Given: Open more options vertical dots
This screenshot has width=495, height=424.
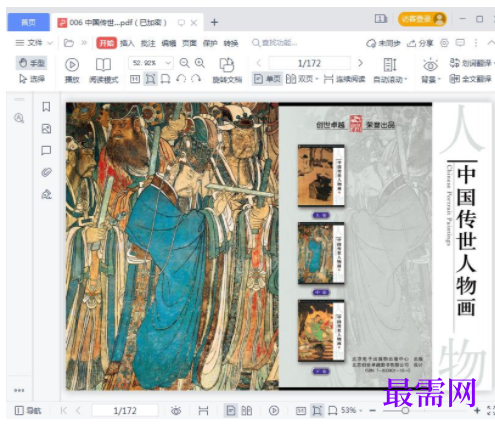Looking at the screenshot, I should 476,43.
